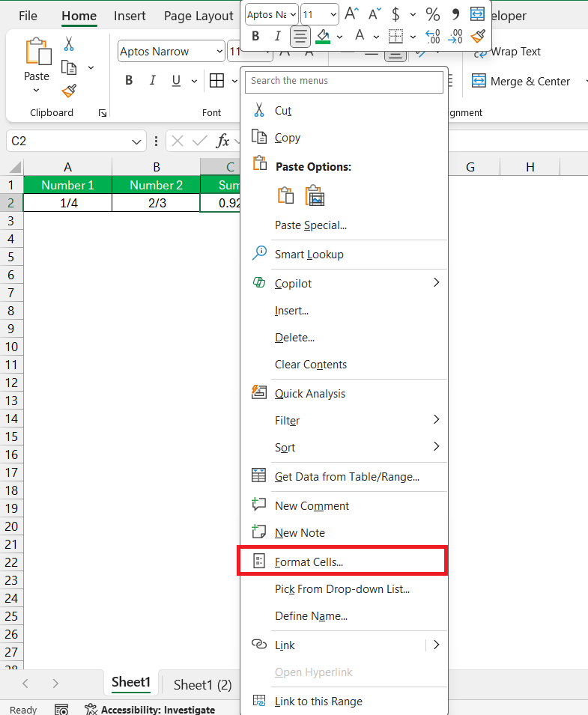Viewport: 588px width, 715px height.
Task: Apply Accounting Number Format dollar icon
Action: (395, 14)
